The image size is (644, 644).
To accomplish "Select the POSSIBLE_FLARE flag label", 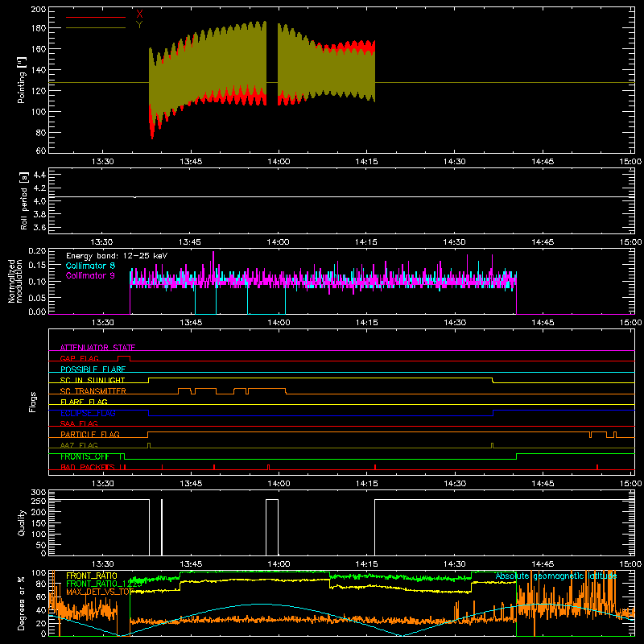I will (x=93, y=369).
